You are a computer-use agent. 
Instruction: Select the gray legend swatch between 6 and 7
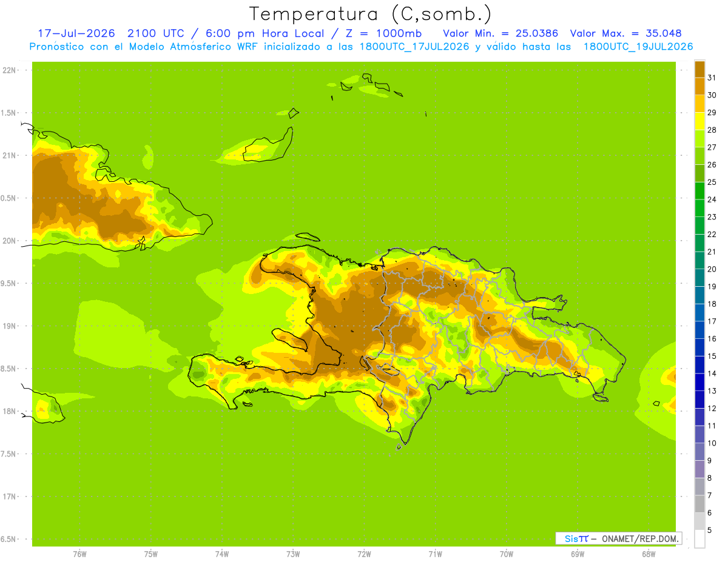tap(699, 504)
